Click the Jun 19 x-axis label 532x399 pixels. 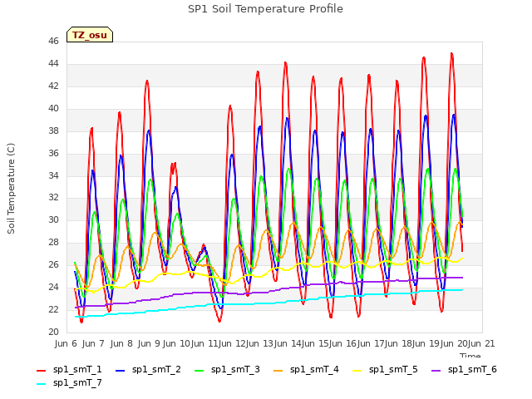[426, 343]
